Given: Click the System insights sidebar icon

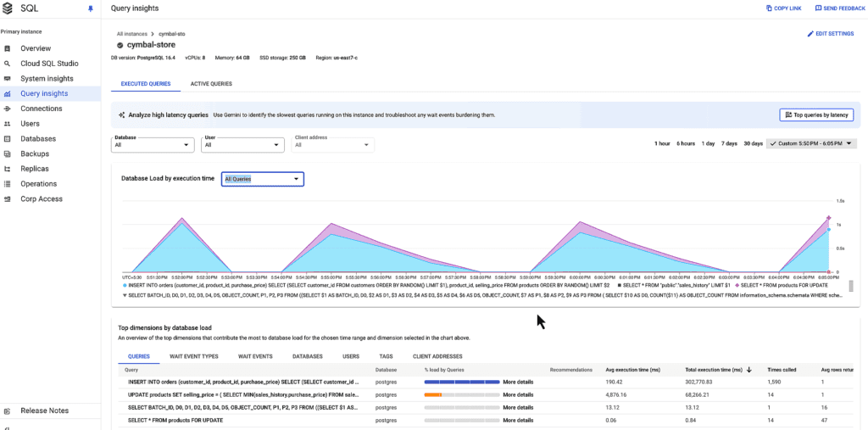Looking at the screenshot, I should pyautogui.click(x=7, y=79).
